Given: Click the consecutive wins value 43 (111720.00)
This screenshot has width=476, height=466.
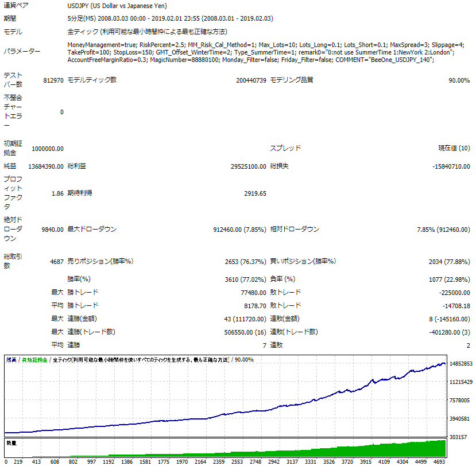Looking at the screenshot, I should coord(245,319).
